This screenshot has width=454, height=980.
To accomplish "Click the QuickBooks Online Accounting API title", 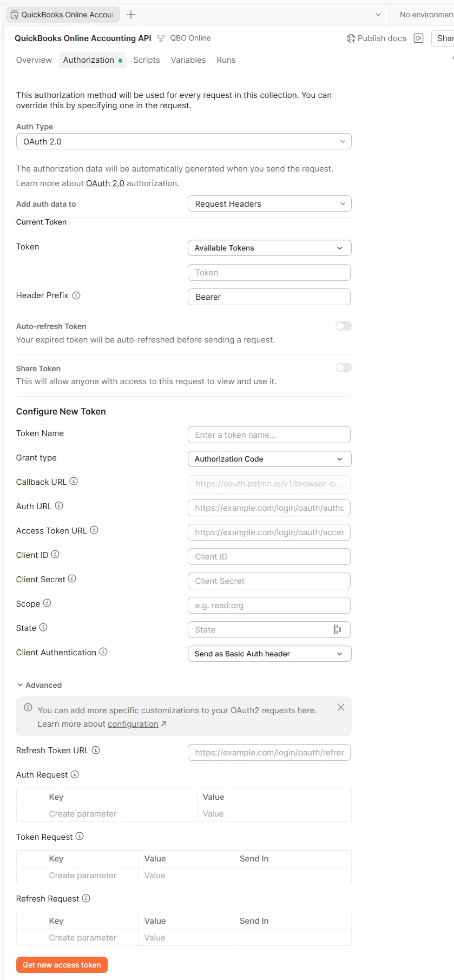I will [x=83, y=38].
